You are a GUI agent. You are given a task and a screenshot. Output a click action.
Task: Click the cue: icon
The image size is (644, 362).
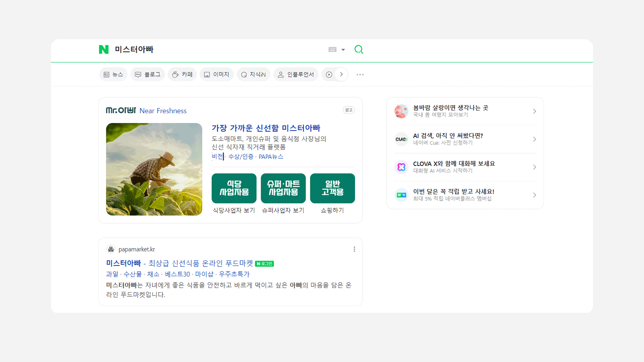coord(401,139)
